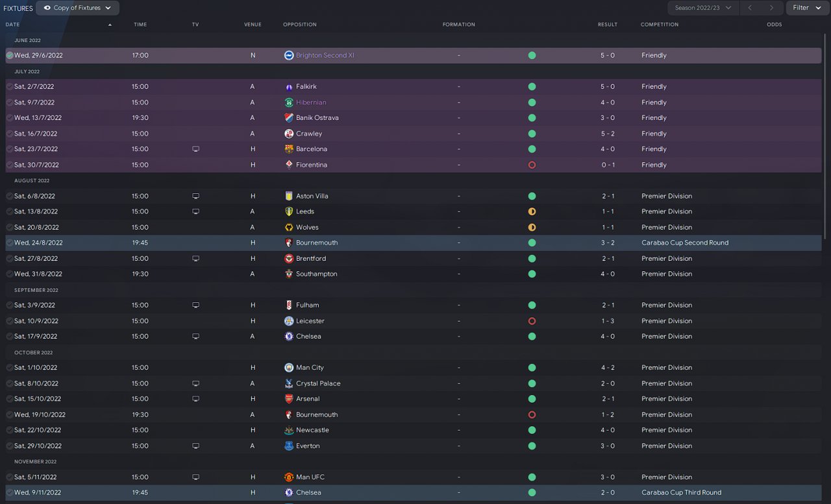831x504 pixels.
Task: Toggle the checkmark beside Wed, 24/8/2022 fixture
Action: [10, 243]
